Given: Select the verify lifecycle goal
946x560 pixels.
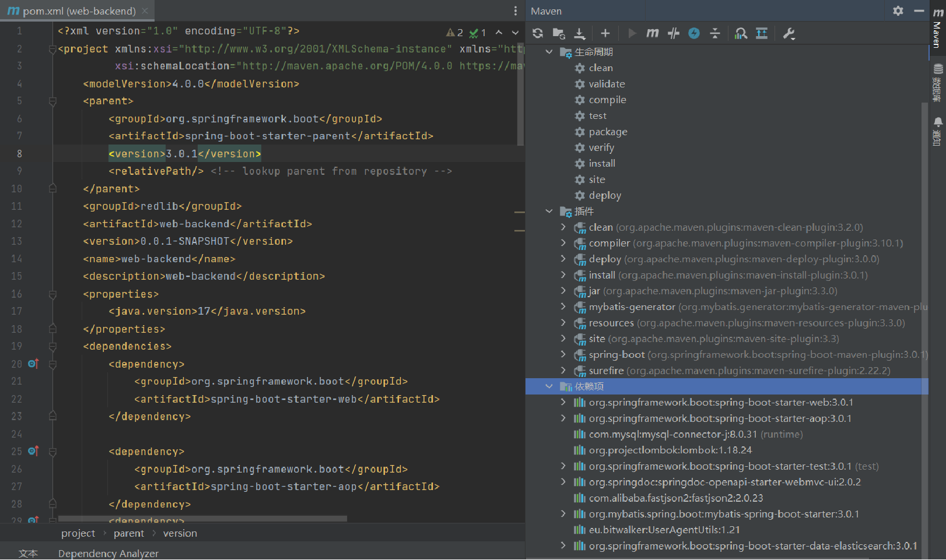Looking at the screenshot, I should (601, 147).
